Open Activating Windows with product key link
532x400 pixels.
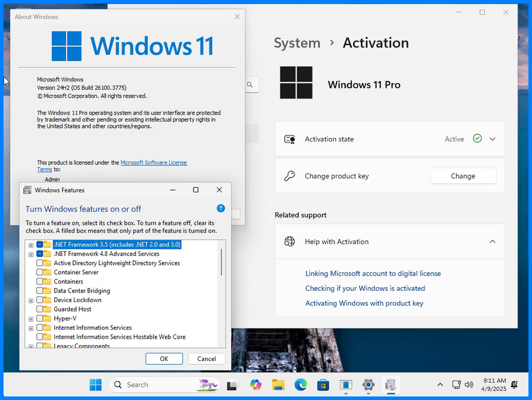coord(364,303)
